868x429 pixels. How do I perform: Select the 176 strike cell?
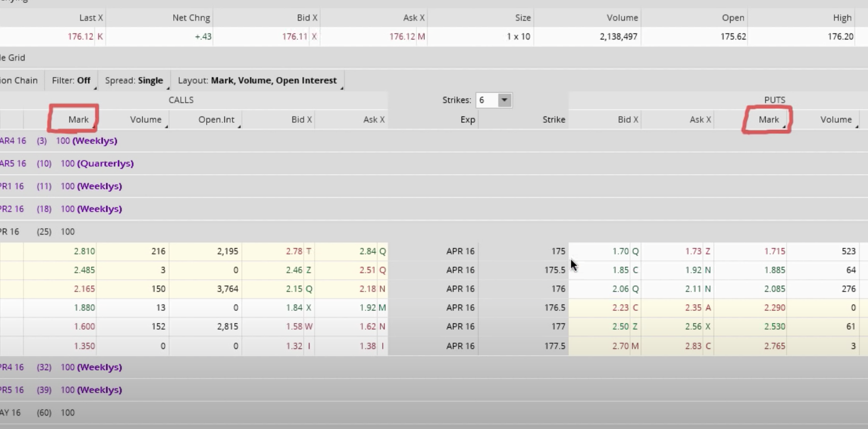(523, 289)
